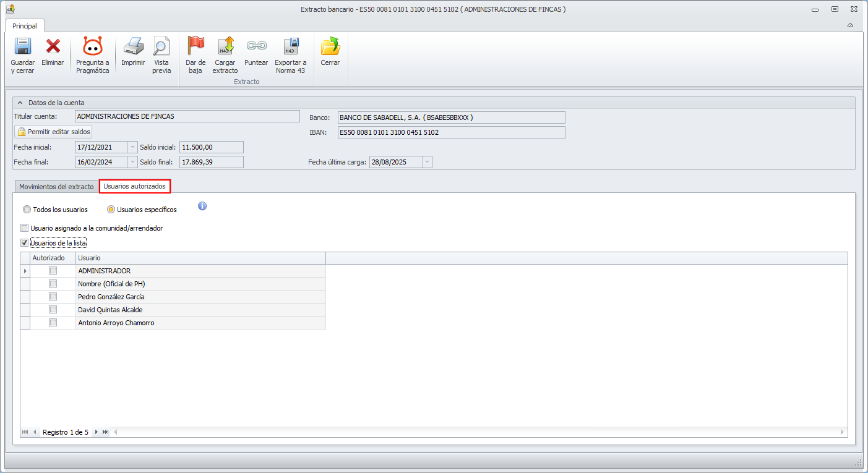The image size is (868, 473).
Task: Open the Fecha inicial date dropdown
Action: [x=132, y=147]
